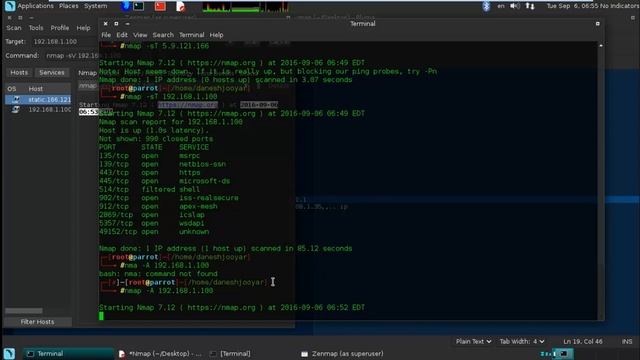Switch to Zenmap's Nmap Output tab
The width and height of the screenshot is (640, 360).
[87, 73]
